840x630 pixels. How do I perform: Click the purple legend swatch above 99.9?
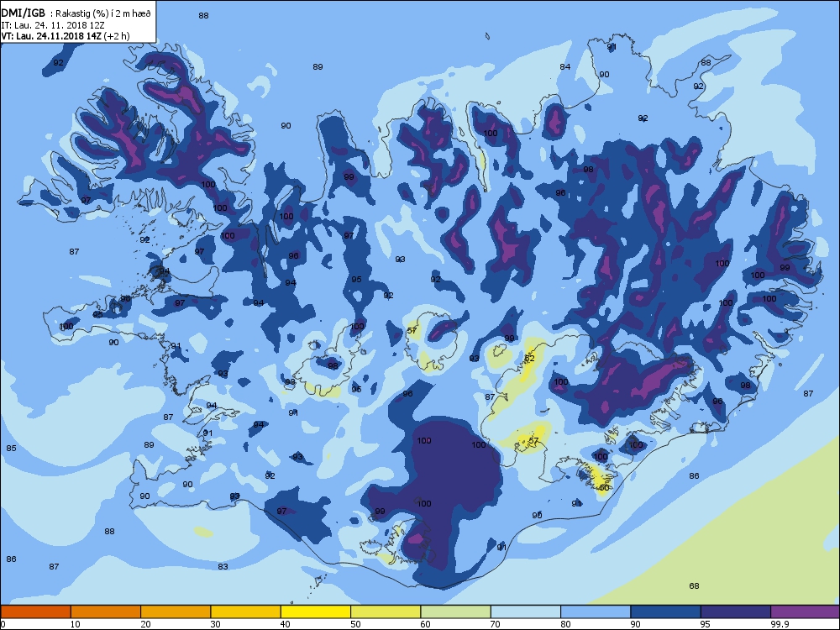[806, 612]
